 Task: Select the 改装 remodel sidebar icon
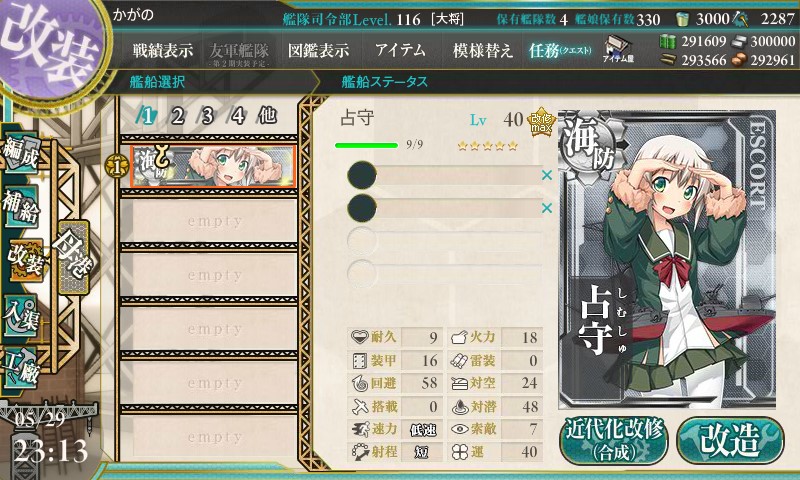25,259
